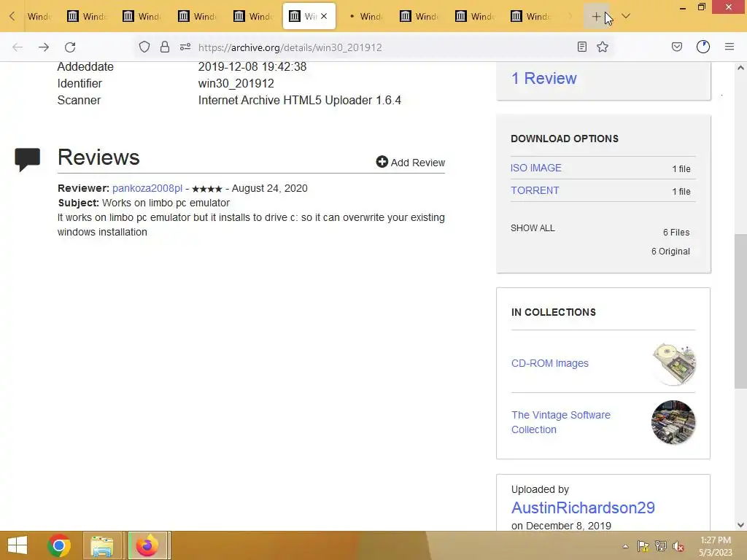
Task: Launch Google Chrome from the taskbar
Action: point(59,545)
